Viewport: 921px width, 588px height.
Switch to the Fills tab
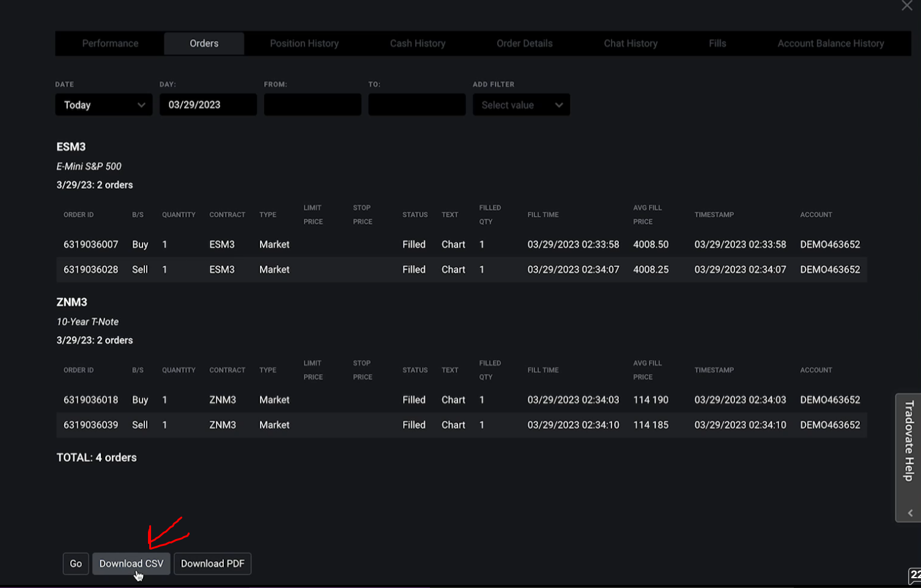pos(717,43)
